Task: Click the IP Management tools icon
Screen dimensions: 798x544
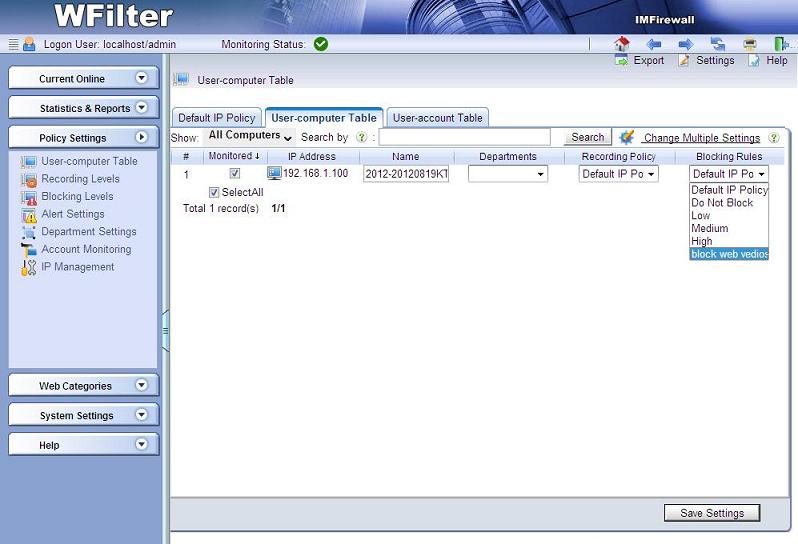Action: (x=28, y=267)
